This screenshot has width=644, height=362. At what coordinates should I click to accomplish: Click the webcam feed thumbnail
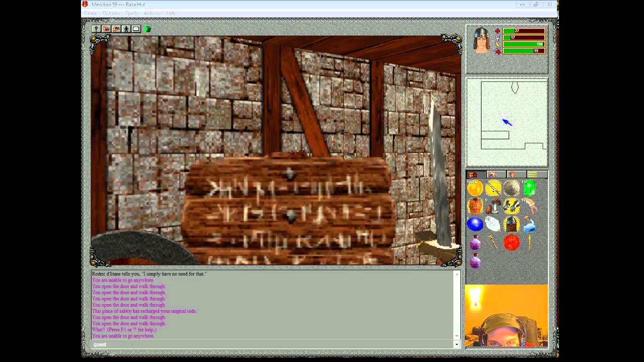click(506, 316)
